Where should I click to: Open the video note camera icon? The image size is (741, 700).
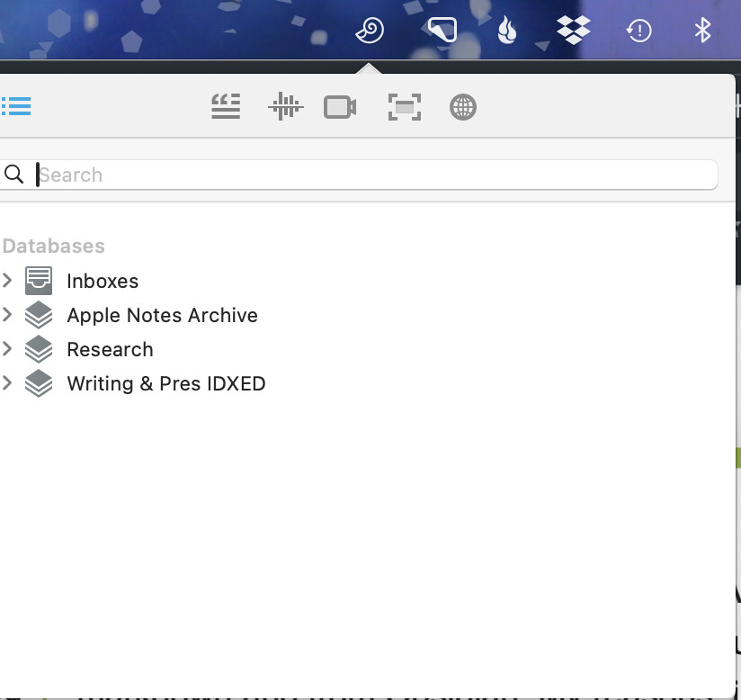coord(340,107)
